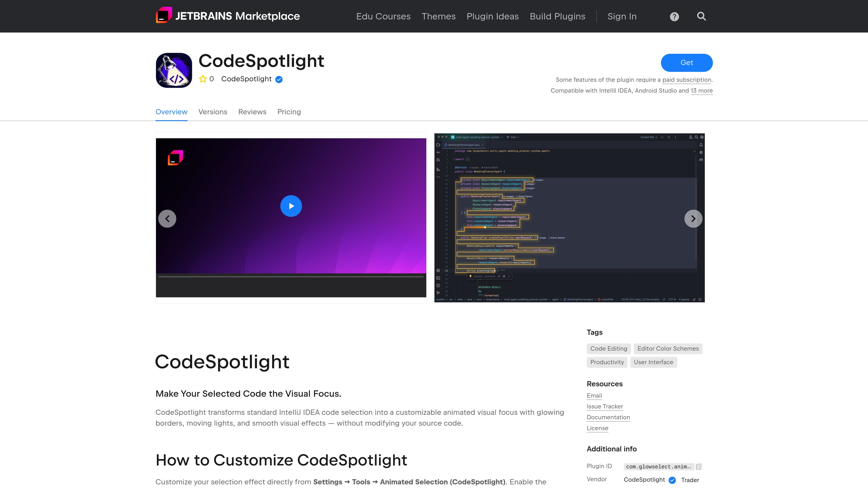Click the Sign In link

622,16
